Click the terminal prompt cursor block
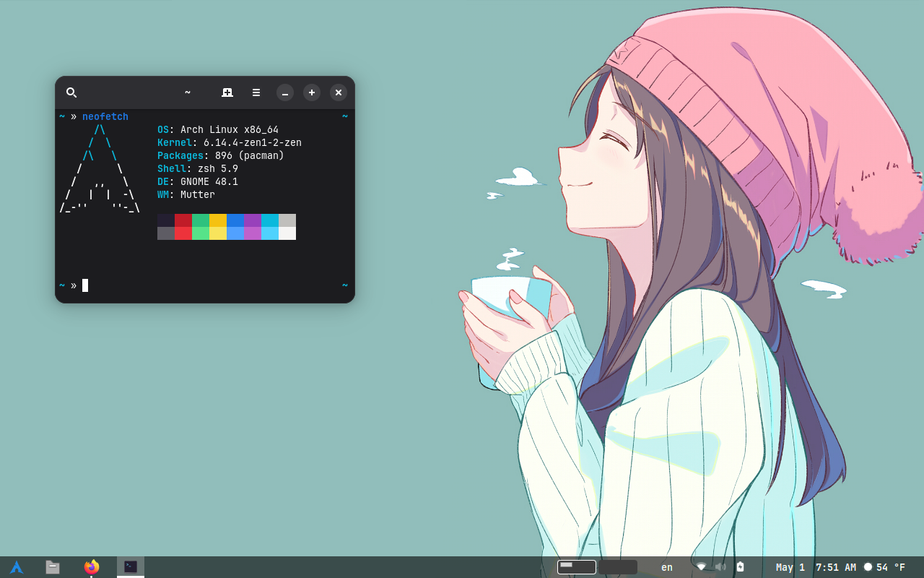 [85, 285]
